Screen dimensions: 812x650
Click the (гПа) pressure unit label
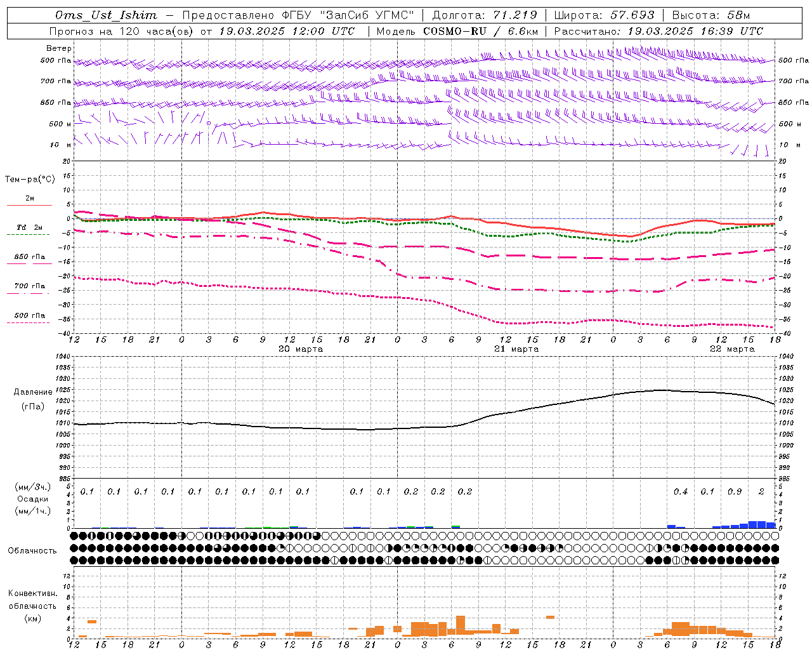[x=33, y=407]
